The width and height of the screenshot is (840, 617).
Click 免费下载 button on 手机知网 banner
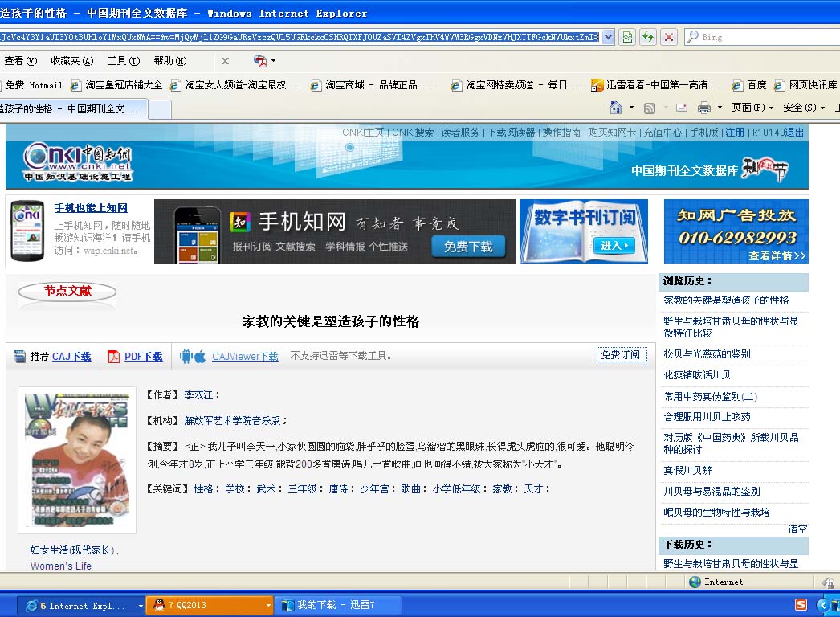[x=468, y=247]
